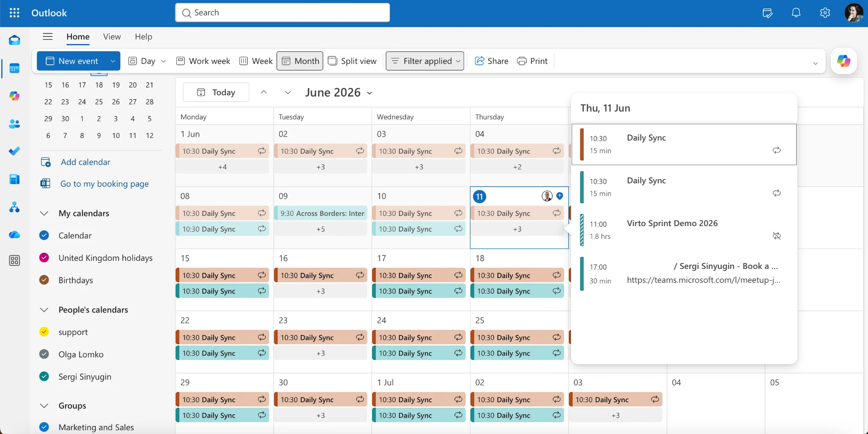The height and width of the screenshot is (434, 868).
Task: Expand the ribbon chevron
Action: coord(815,63)
